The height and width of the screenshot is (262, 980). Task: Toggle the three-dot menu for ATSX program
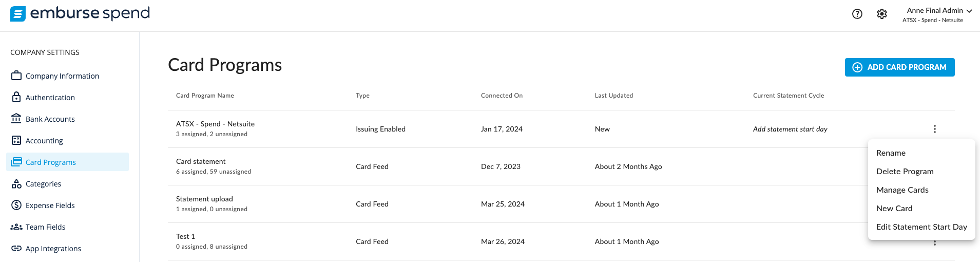pos(935,129)
